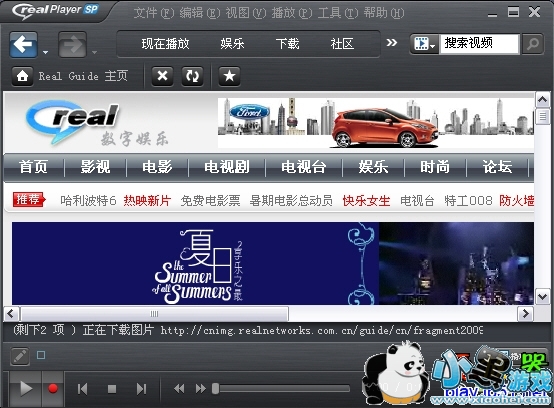554x408 pixels.
Task: Click the vertical scrollbar up arrow
Action: (x=543, y=100)
